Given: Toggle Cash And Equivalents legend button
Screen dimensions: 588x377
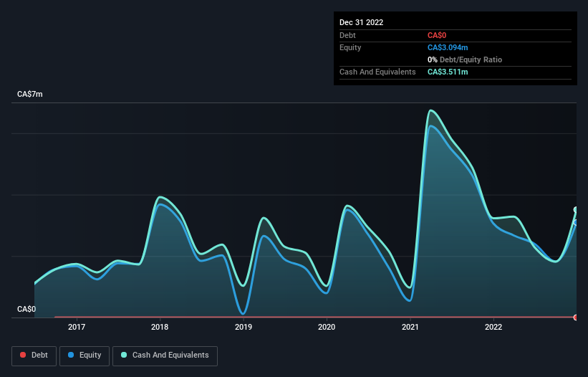Looking at the screenshot, I should [165, 355].
